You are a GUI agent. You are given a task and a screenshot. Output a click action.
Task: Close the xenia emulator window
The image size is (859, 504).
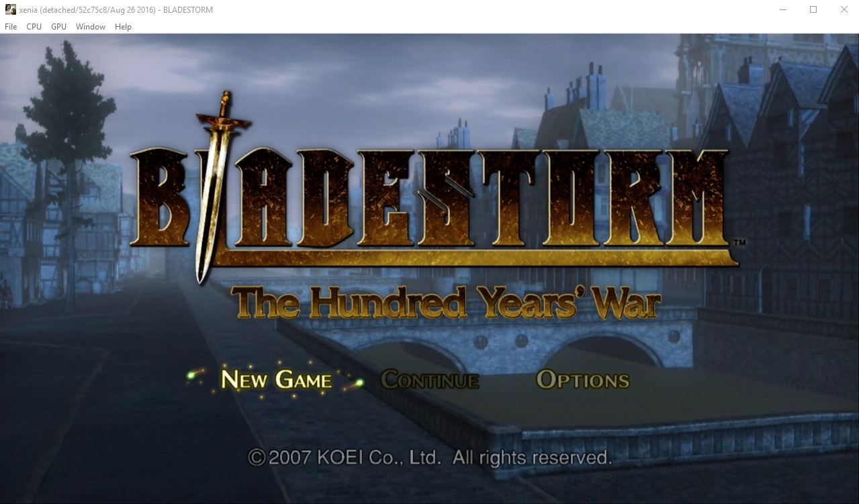pos(844,9)
